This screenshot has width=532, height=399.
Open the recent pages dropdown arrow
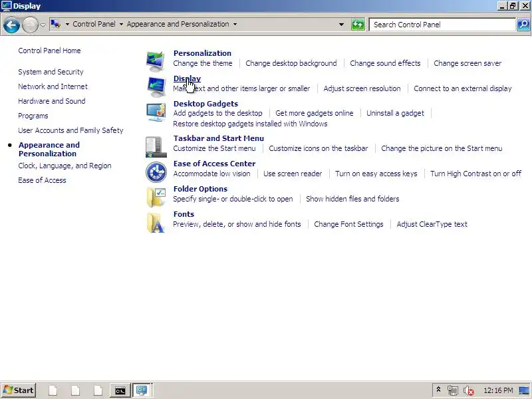coord(43,25)
